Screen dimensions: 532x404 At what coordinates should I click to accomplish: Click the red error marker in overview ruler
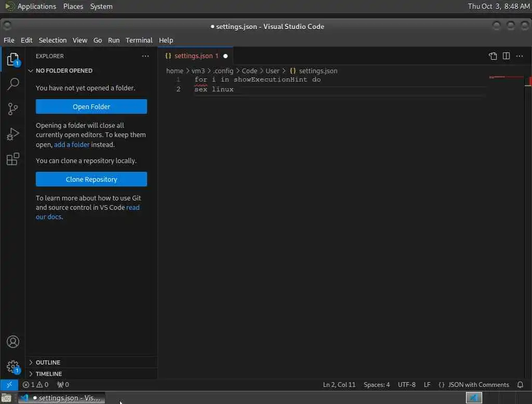(530, 82)
